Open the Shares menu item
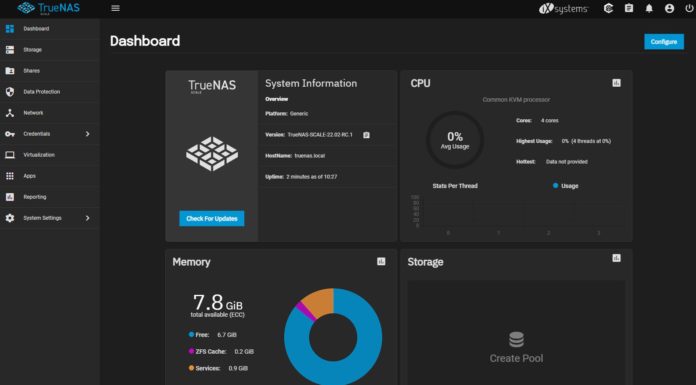 coord(49,71)
